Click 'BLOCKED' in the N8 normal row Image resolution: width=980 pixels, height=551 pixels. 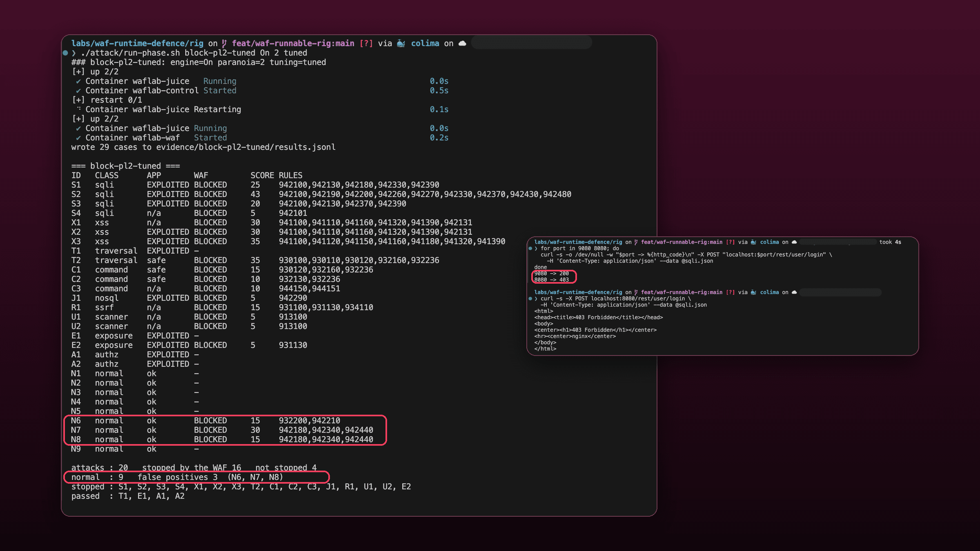click(x=210, y=439)
